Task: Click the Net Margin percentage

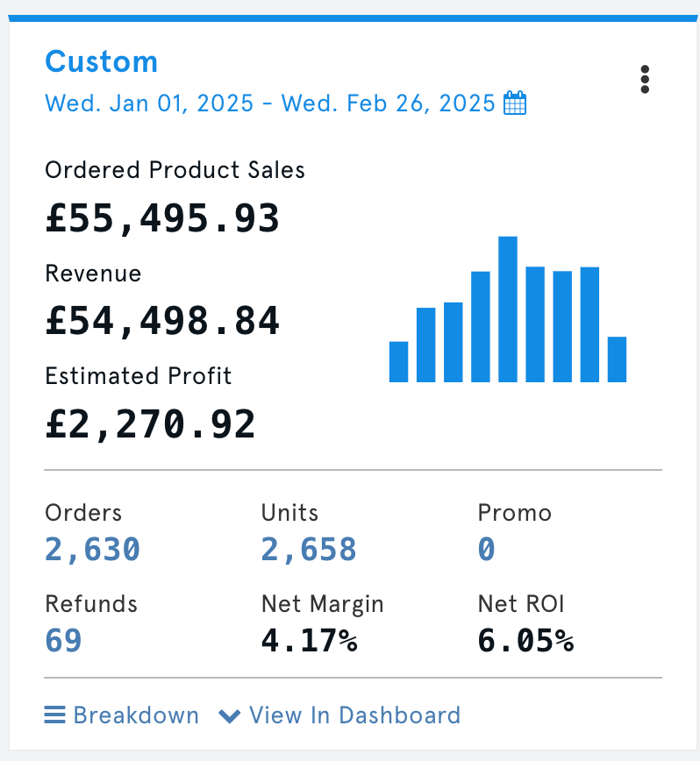Action: click(x=310, y=640)
